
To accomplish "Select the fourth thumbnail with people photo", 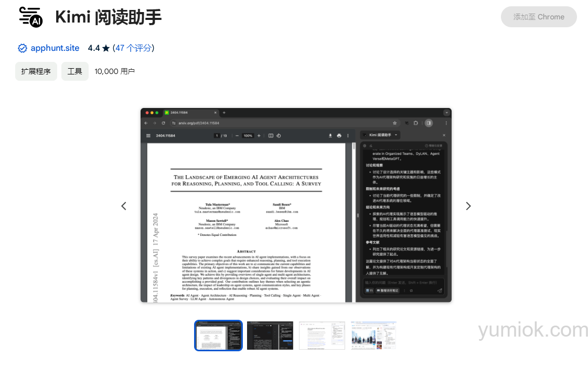I will coord(373,336).
